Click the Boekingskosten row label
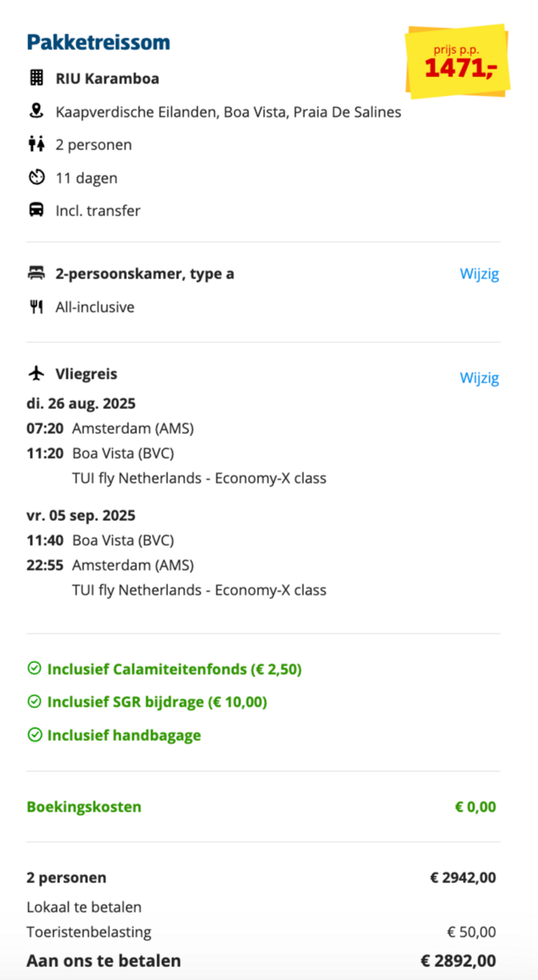Image resolution: width=538 pixels, height=980 pixels. click(84, 806)
